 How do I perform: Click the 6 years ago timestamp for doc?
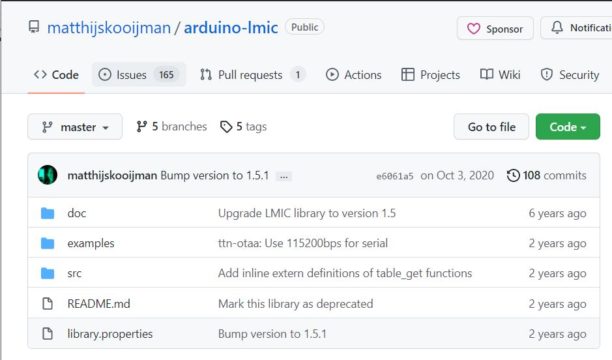[557, 213]
